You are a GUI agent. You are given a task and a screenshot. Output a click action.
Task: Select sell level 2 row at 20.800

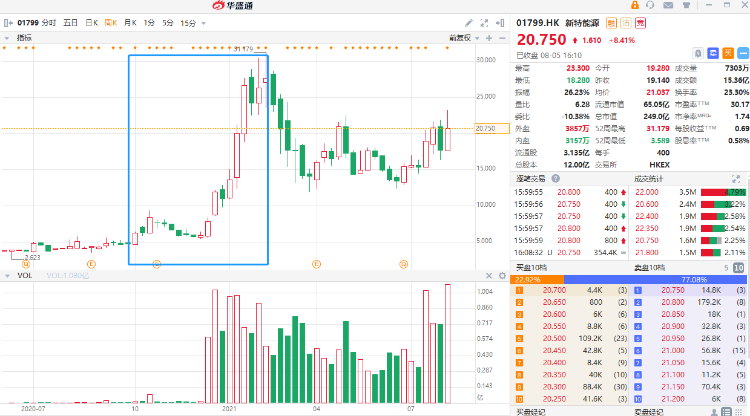click(688, 302)
